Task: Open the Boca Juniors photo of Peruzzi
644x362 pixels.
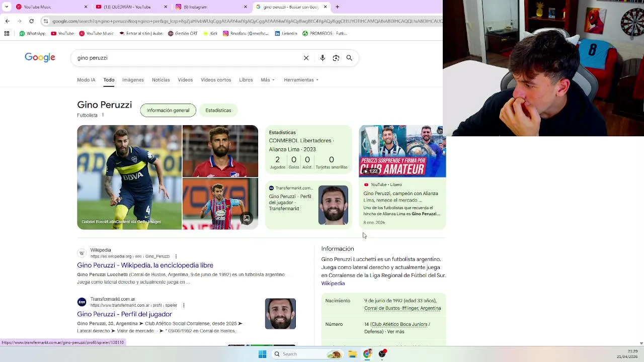Action: pyautogui.click(x=129, y=177)
